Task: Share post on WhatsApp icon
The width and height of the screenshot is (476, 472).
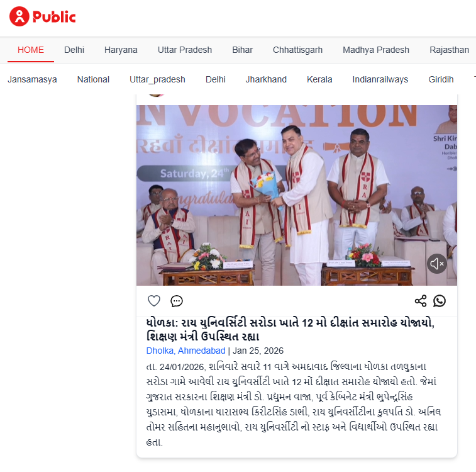Action: point(440,301)
